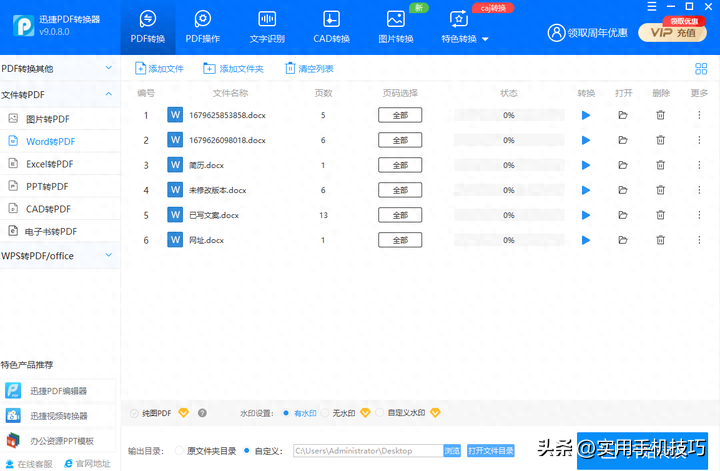Viewport: 720px width, 471px height.
Task: Set page range 全部 for 1679625853858.docx
Action: (400, 115)
